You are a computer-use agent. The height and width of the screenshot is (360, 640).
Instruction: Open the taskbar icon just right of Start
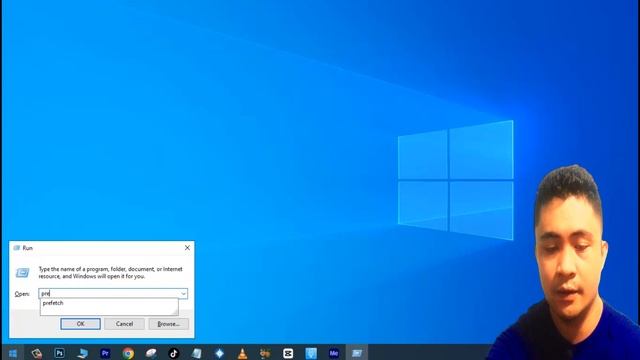(x=37, y=353)
